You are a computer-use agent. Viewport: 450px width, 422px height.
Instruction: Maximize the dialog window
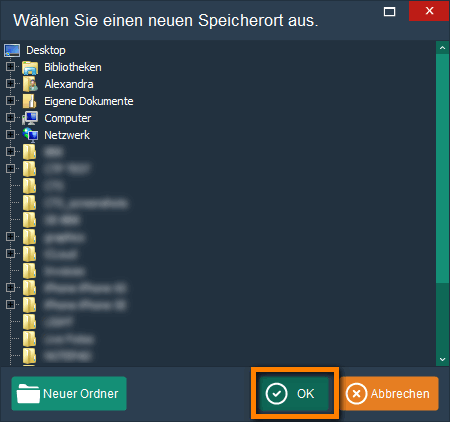point(389,12)
